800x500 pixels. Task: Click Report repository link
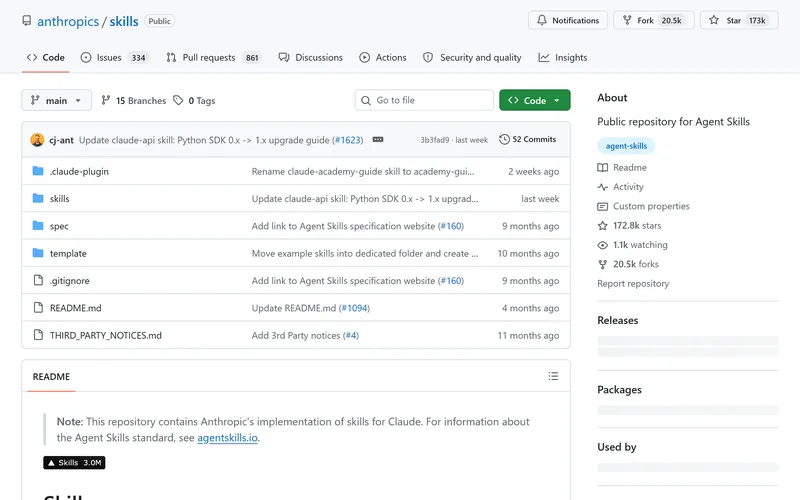point(633,284)
